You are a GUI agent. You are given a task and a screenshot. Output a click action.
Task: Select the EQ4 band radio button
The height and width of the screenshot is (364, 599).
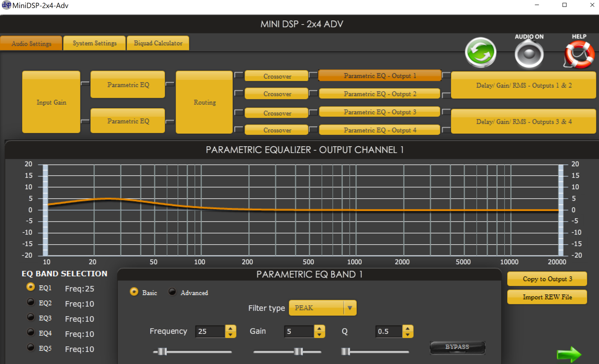[31, 332]
